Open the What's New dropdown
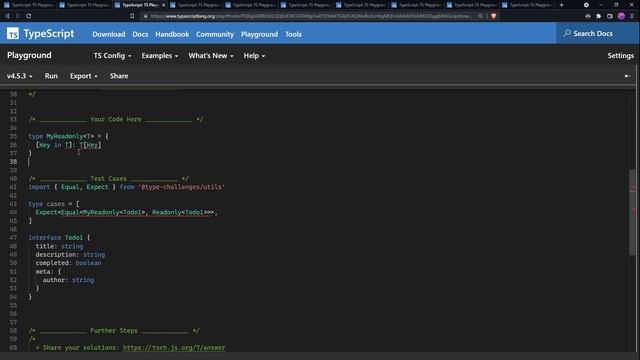The height and width of the screenshot is (360, 640). (211, 56)
